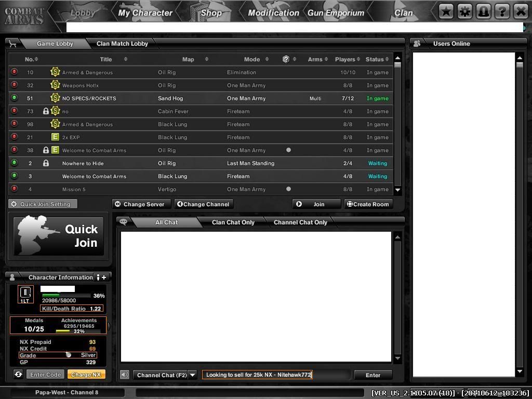
Task: Open the notifications bell icon
Action: coord(484,12)
